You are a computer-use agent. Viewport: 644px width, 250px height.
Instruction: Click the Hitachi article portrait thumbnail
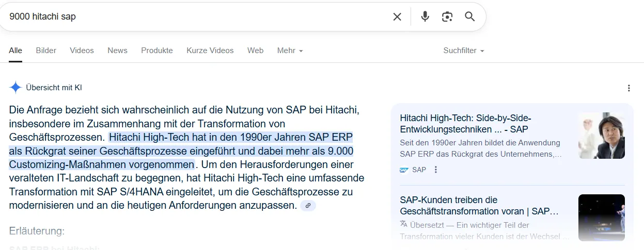pos(601,136)
